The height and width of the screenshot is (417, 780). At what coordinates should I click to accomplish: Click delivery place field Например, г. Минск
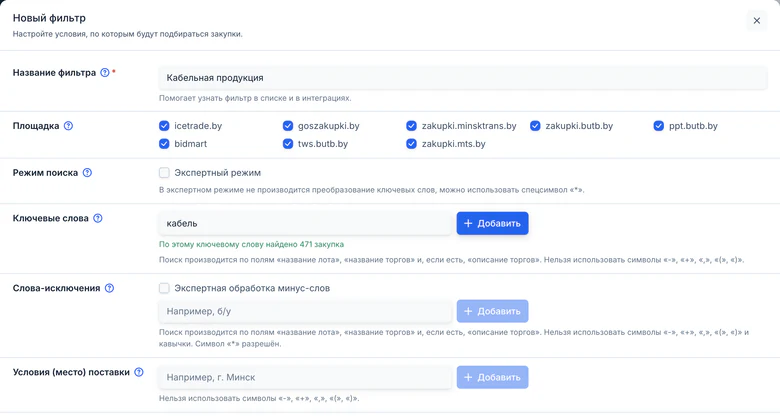tap(305, 377)
